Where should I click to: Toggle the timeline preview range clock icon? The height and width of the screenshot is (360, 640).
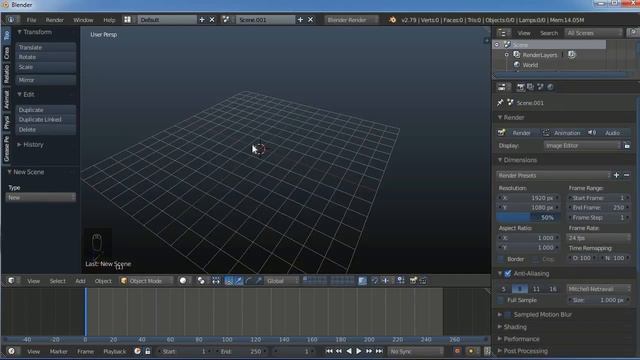138,351
